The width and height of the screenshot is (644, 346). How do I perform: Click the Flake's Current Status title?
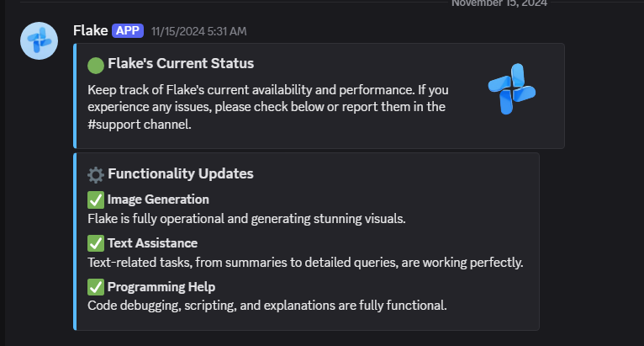click(181, 63)
